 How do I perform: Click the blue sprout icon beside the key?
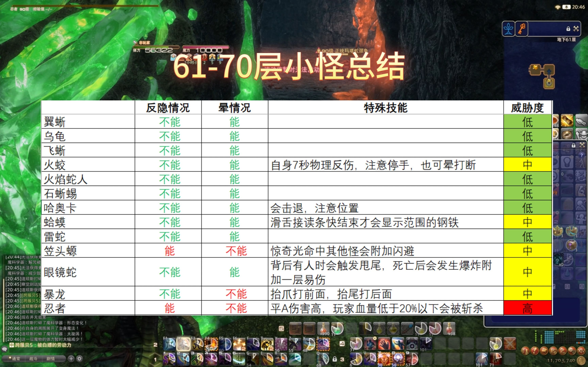(x=508, y=29)
